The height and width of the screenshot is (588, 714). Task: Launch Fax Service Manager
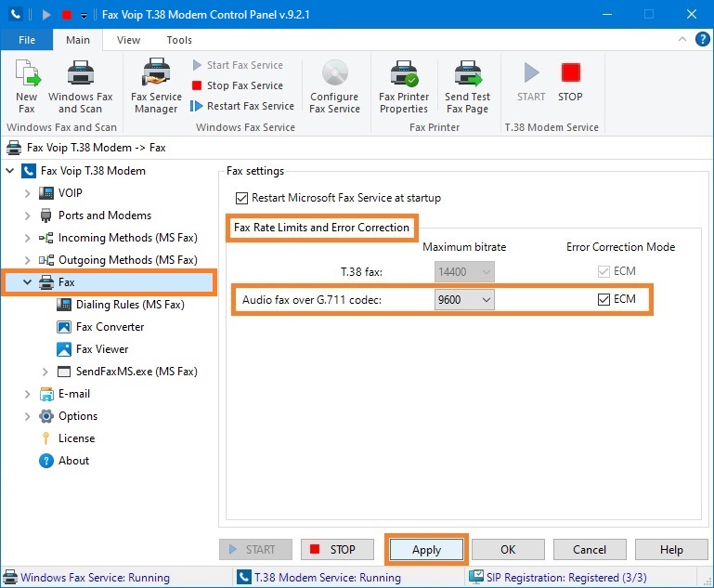(x=156, y=86)
